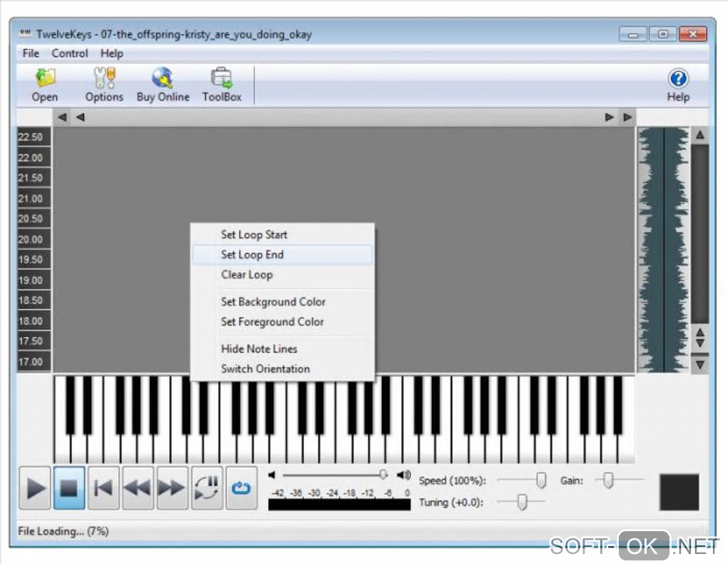The height and width of the screenshot is (564, 728).
Task: Click the volume slider handle
Action: pos(383,474)
